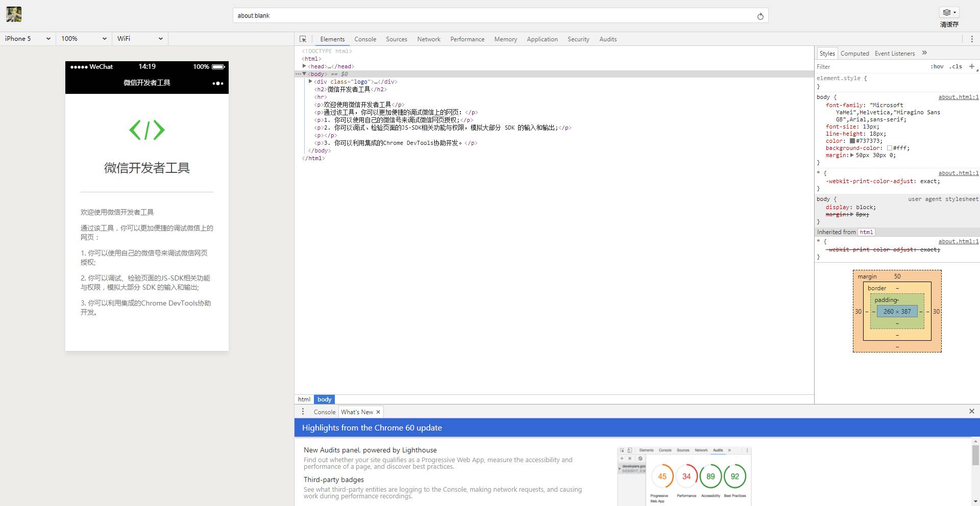Select the h2 微信开发者工具 element line
This screenshot has height=506, width=980.
pos(350,89)
